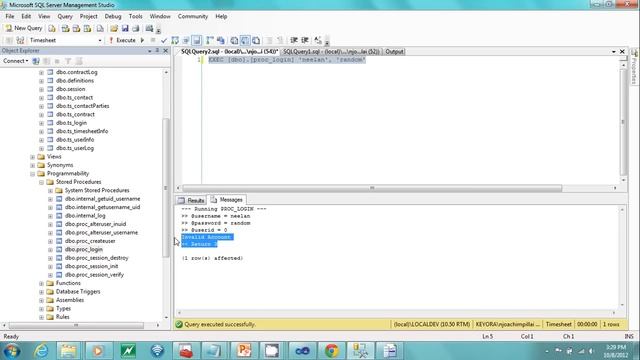The height and width of the screenshot is (360, 640).
Task: Open the active files dropdown arrow by the tabs
Action: 613,51
